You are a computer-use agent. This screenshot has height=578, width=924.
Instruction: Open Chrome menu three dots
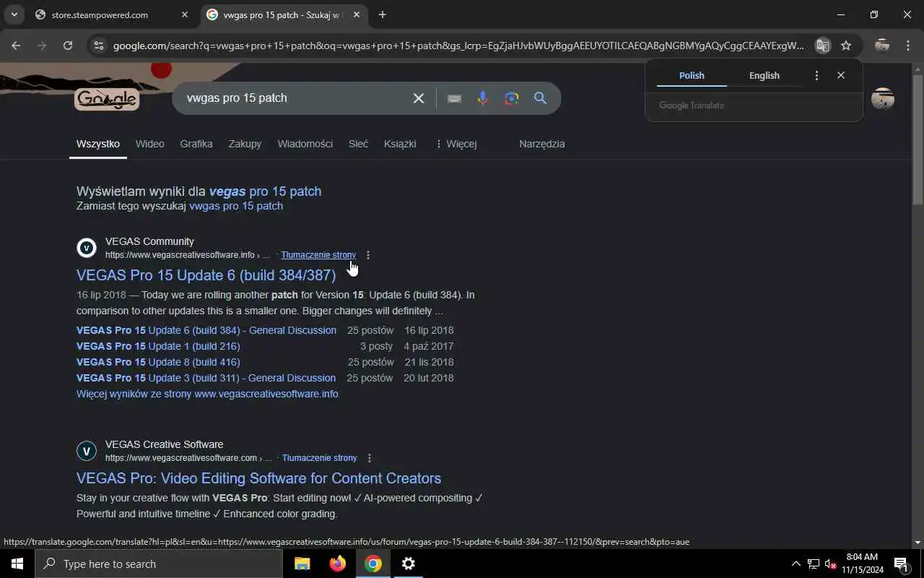908,46
